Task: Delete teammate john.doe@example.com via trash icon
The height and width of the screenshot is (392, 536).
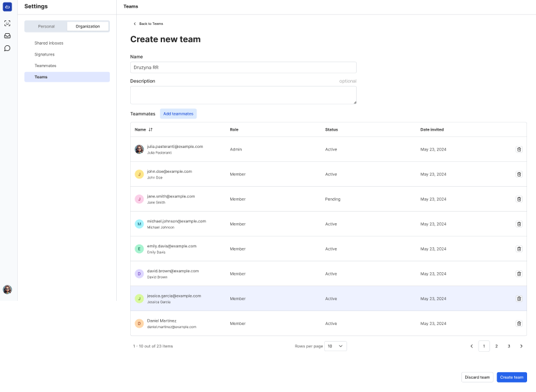Action: [x=519, y=173]
